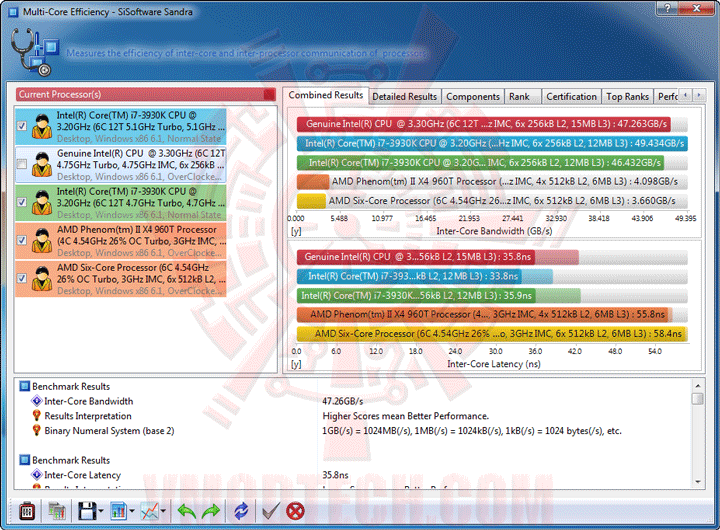Screen dimensions: 720x530
Task: Click user icon of AMD Six-Core entry
Action: 42,279
